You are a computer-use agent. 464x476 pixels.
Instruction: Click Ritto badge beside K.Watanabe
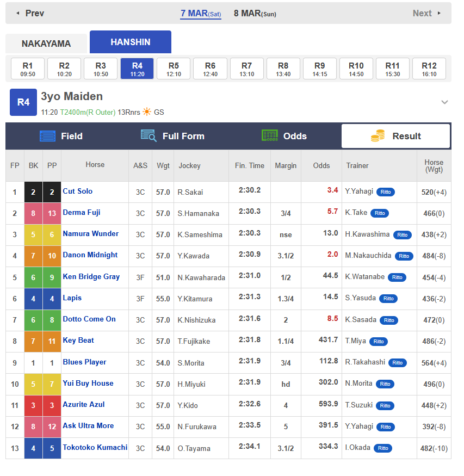coord(397,277)
